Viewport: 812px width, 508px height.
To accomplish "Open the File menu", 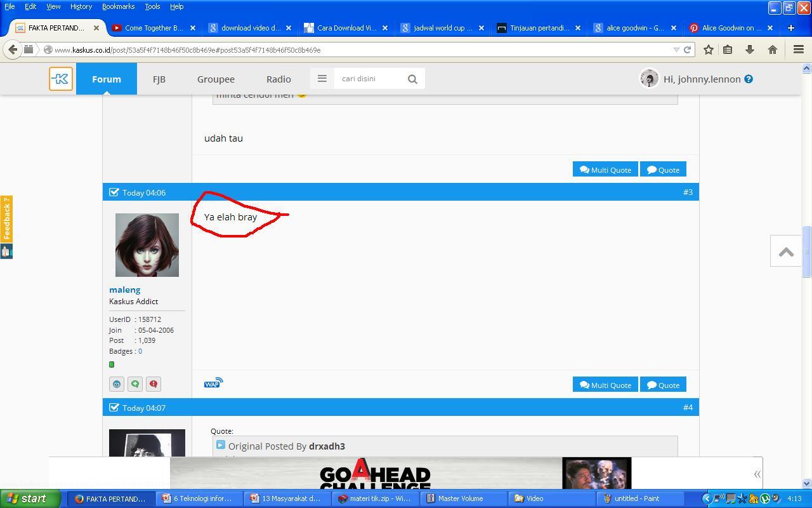I will (x=10, y=6).
